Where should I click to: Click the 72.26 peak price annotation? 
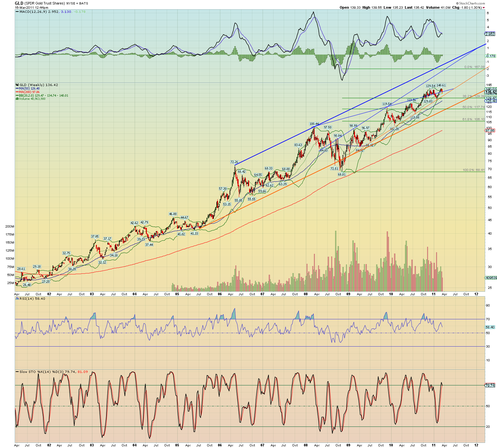click(x=234, y=162)
